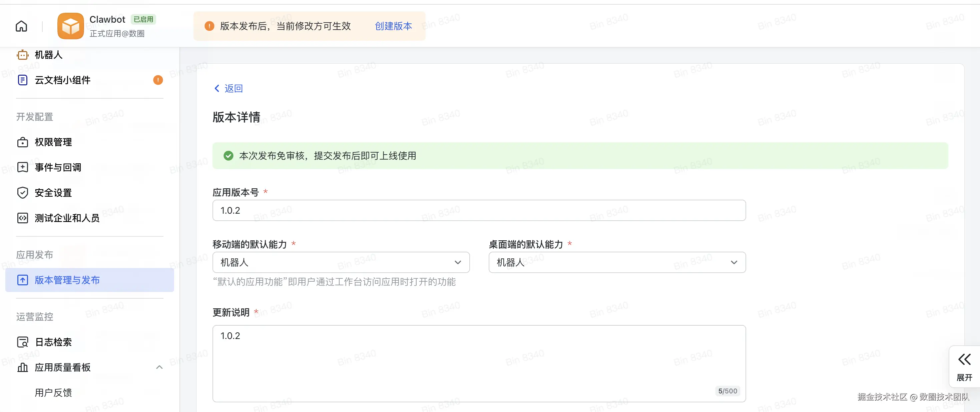Click the double-chevron 展开 panel icon
Screen dimensions: 980x412
click(x=964, y=359)
